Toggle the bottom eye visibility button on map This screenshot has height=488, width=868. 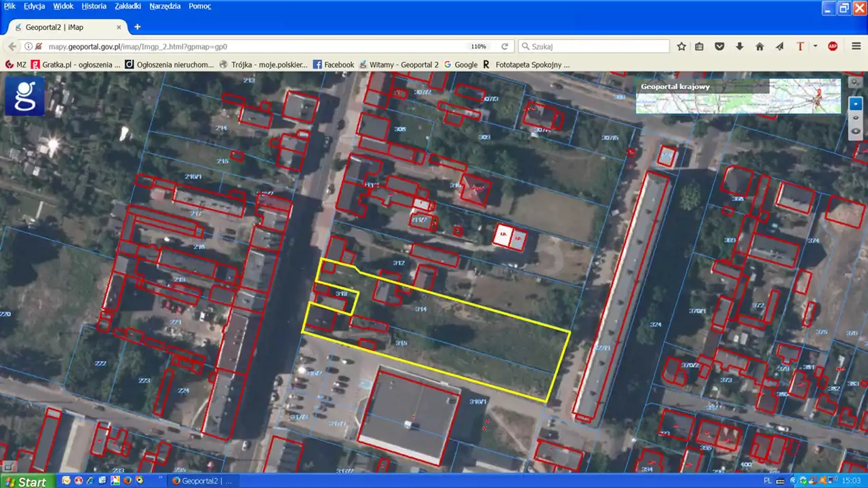(x=856, y=131)
